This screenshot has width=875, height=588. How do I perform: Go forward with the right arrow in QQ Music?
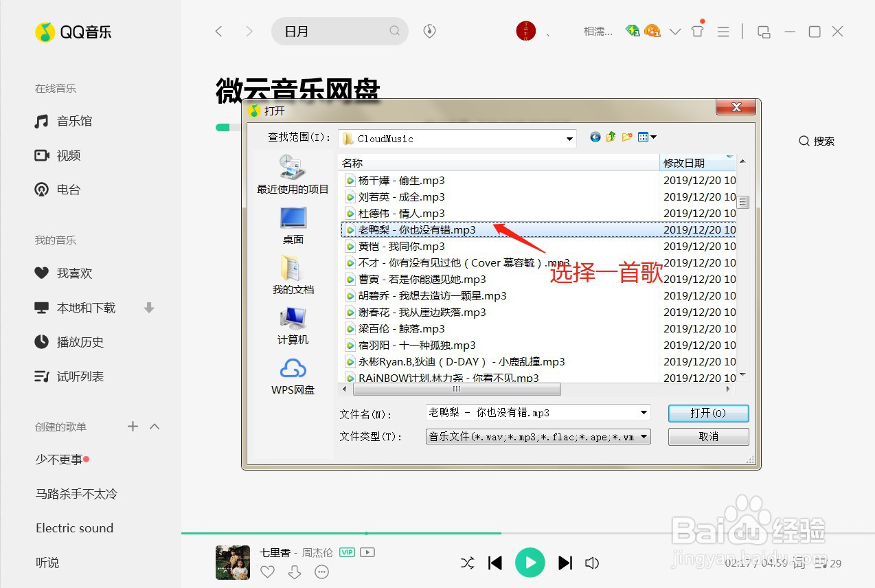[x=249, y=31]
